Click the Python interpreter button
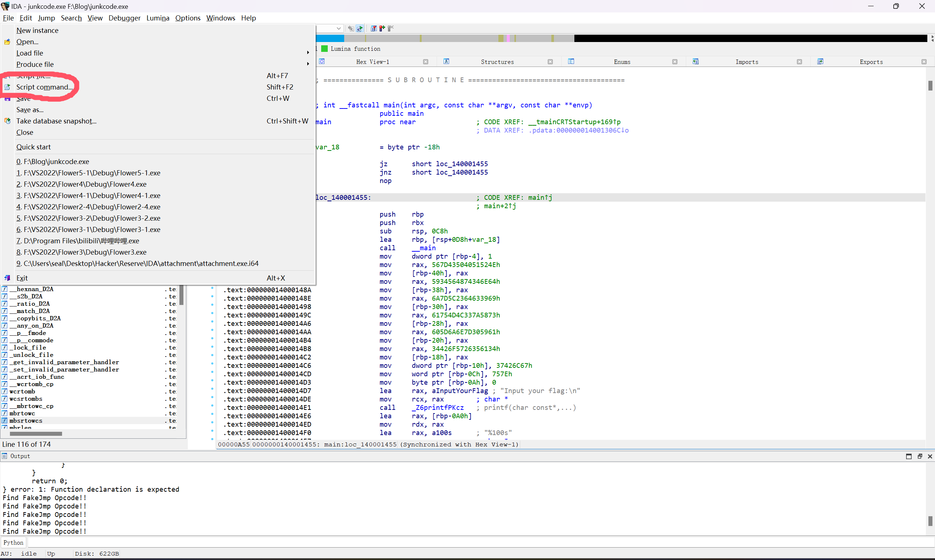The width and height of the screenshot is (935, 560). coord(13,542)
